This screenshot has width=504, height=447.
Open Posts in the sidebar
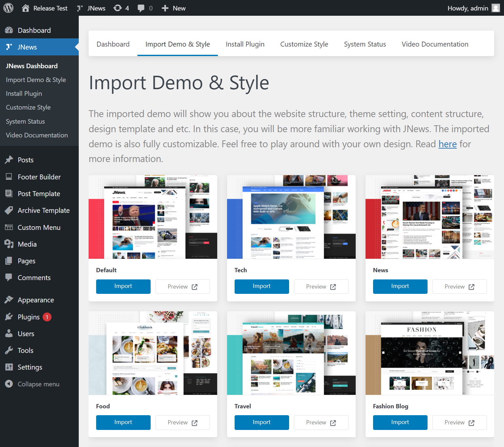tap(26, 160)
